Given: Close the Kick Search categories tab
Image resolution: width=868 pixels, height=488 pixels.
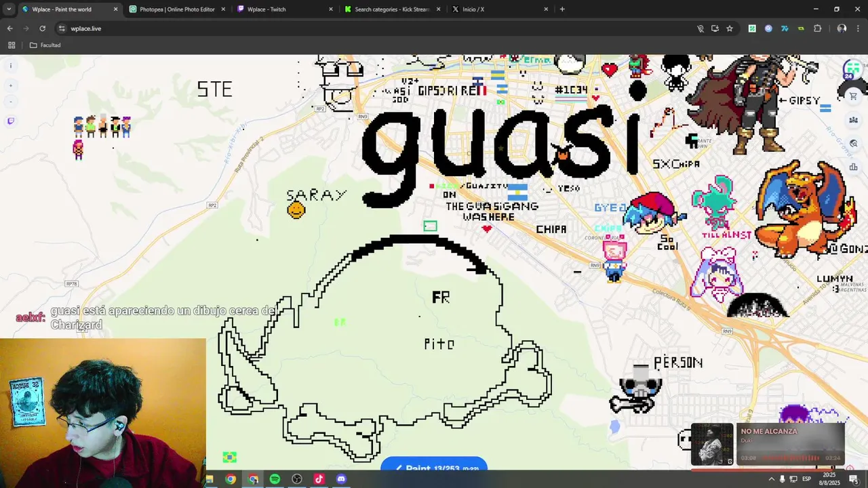Looking at the screenshot, I should (439, 9).
